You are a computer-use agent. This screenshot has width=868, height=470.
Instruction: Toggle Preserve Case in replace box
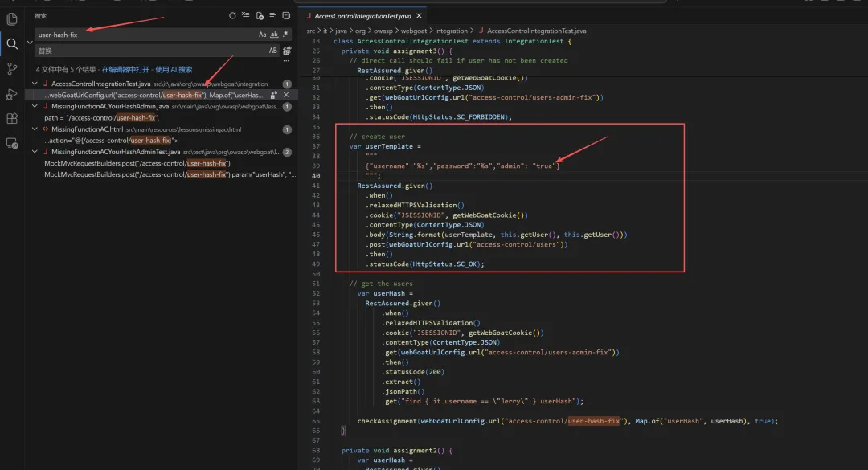tap(273, 51)
